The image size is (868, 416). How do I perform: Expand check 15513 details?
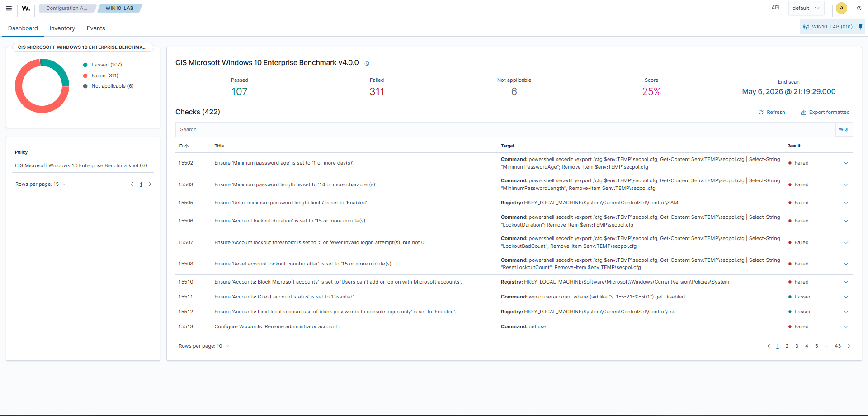point(846,327)
